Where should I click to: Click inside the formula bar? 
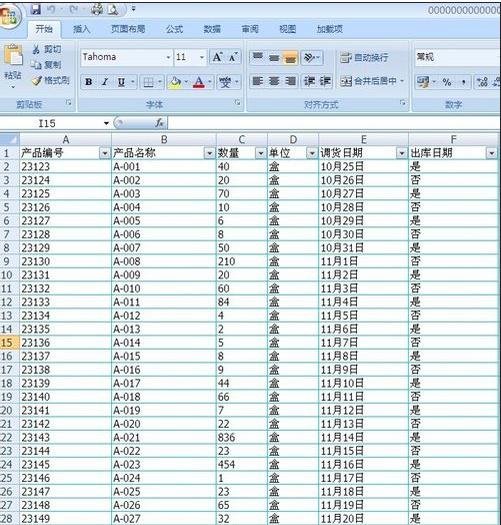(334, 123)
